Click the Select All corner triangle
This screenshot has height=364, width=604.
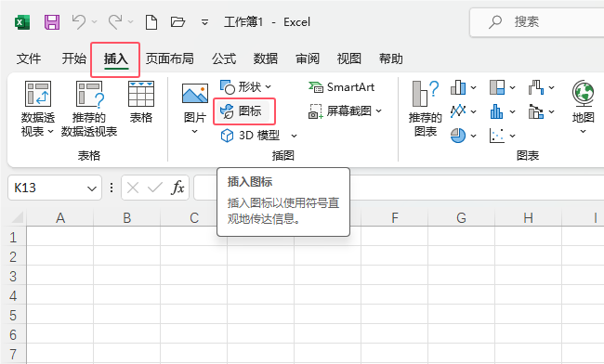click(17, 217)
